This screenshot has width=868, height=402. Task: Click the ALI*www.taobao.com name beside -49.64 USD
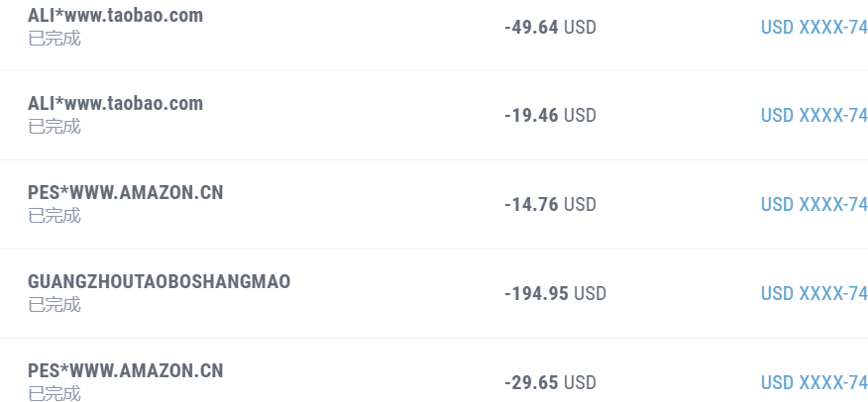pyautogui.click(x=115, y=15)
